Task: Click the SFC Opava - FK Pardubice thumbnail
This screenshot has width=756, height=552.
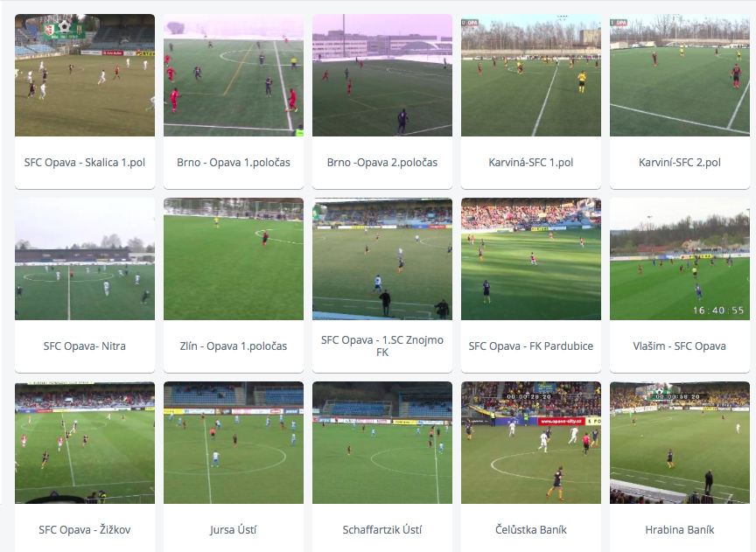Action: click(x=531, y=259)
